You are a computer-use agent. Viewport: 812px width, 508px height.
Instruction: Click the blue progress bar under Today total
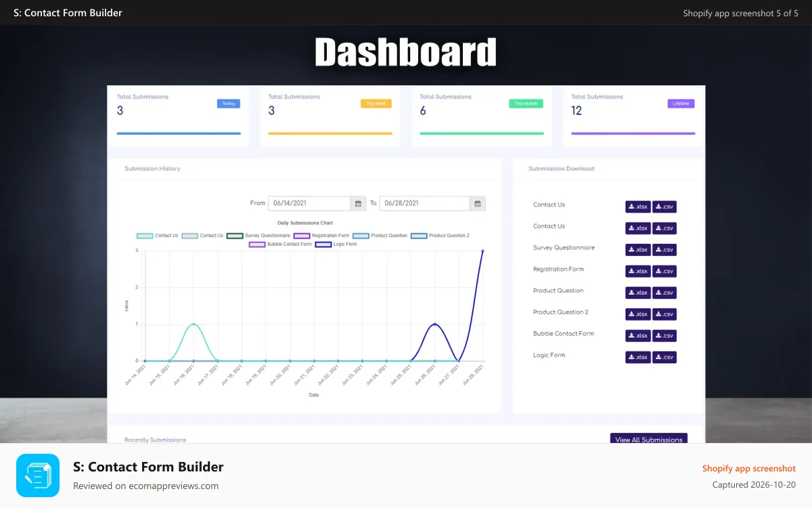click(x=179, y=133)
